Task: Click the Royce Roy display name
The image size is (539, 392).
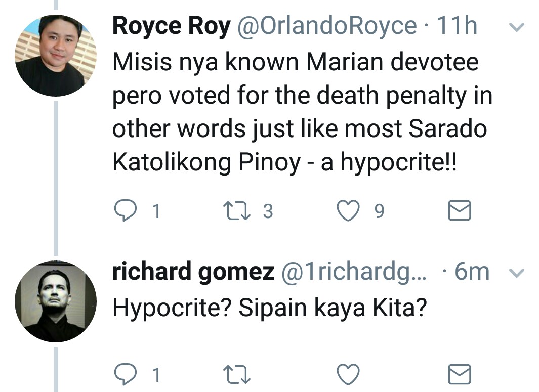Action: [171, 26]
